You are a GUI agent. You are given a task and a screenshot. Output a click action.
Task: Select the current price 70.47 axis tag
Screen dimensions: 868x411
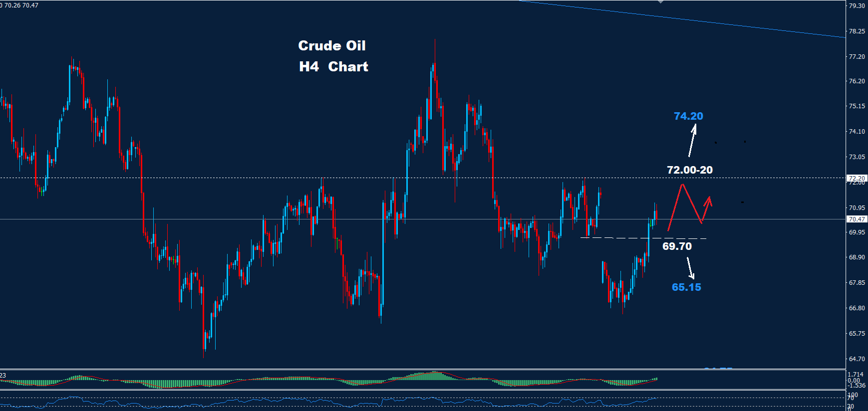click(857, 219)
